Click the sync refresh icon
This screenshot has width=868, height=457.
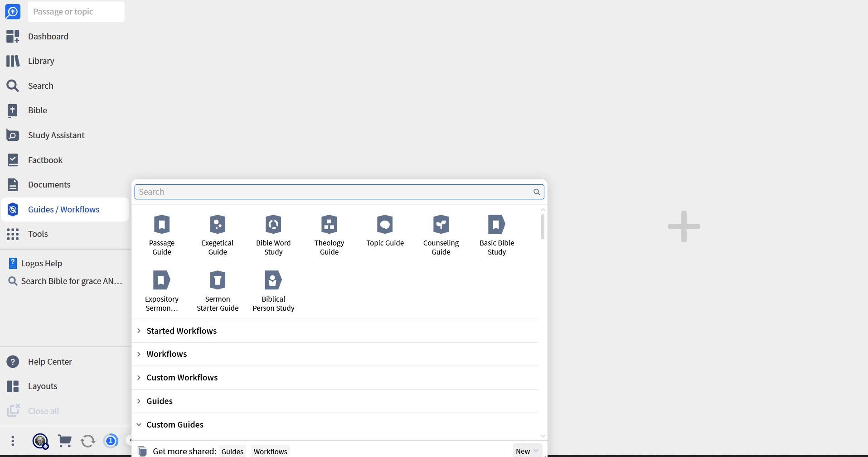point(88,441)
